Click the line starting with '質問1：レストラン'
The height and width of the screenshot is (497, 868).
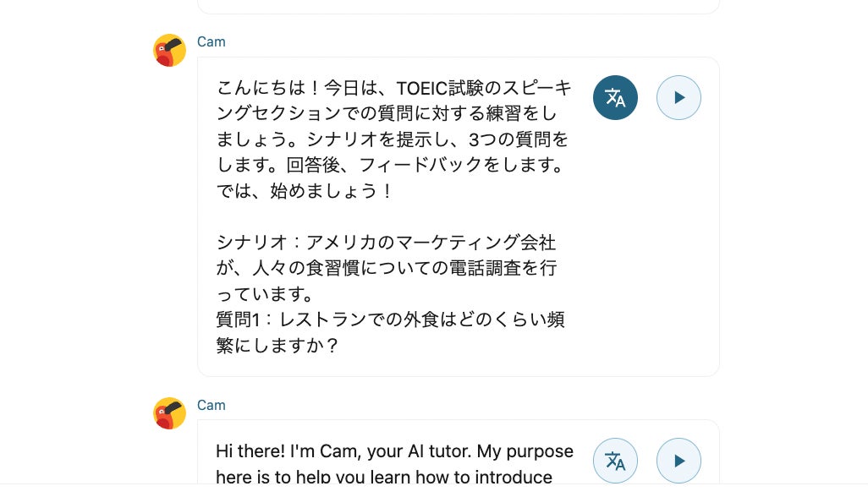coord(391,320)
